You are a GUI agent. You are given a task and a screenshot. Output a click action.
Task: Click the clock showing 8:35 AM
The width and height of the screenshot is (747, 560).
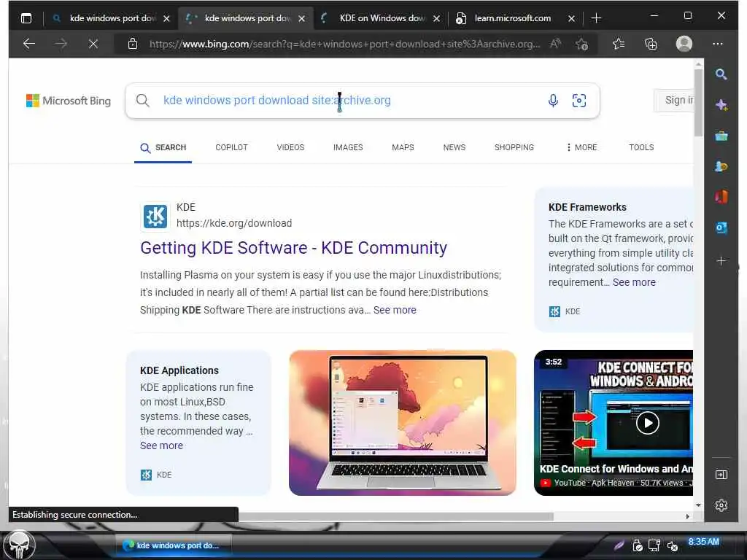(x=703, y=542)
